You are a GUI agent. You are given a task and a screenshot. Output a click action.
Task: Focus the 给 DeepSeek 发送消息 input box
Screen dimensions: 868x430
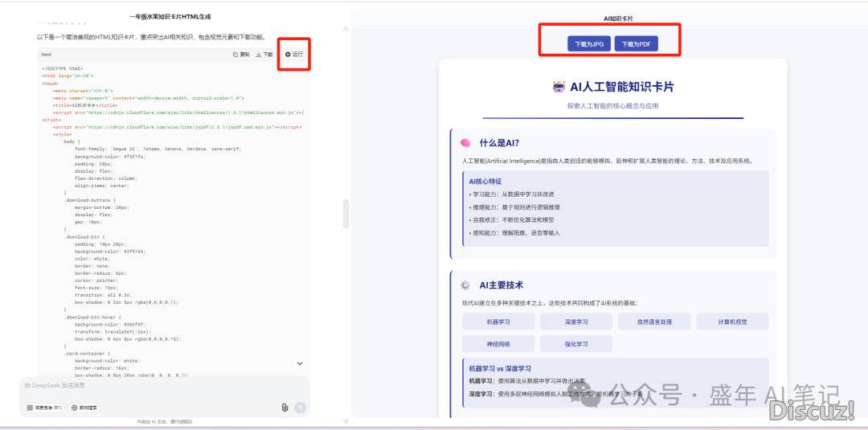pos(165,385)
